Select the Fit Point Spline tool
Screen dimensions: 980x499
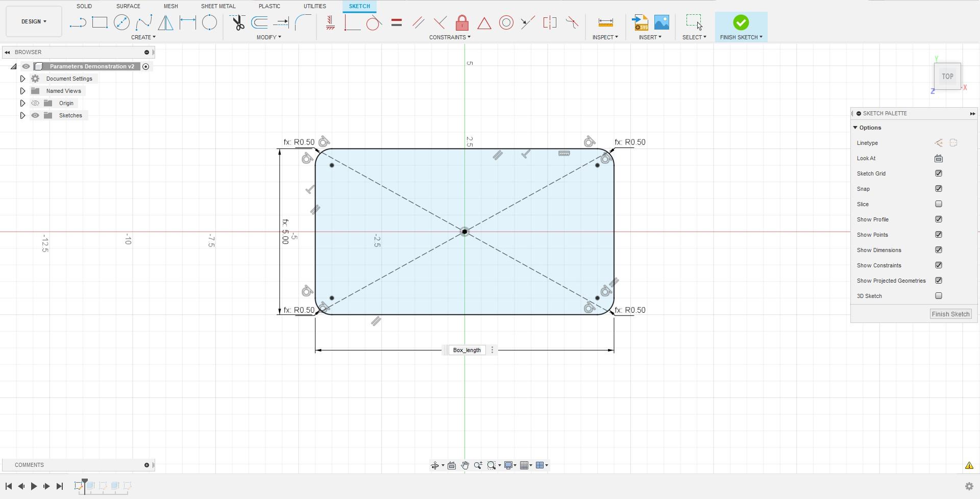click(x=143, y=22)
